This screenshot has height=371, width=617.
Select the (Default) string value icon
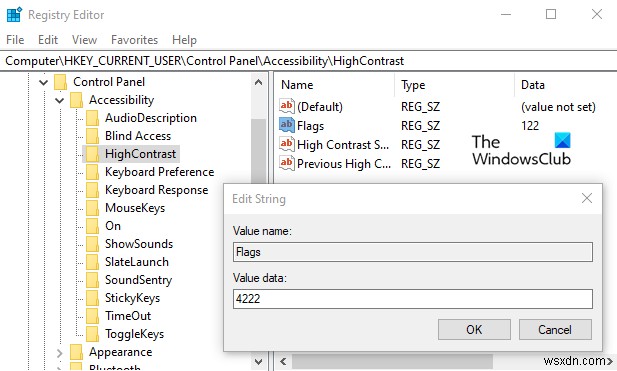pyautogui.click(x=286, y=106)
